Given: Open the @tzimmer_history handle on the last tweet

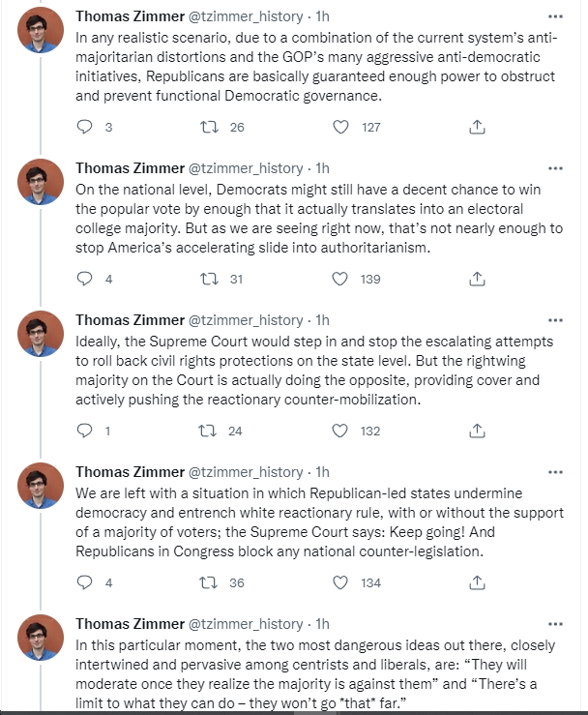Looking at the screenshot, I should [246, 624].
